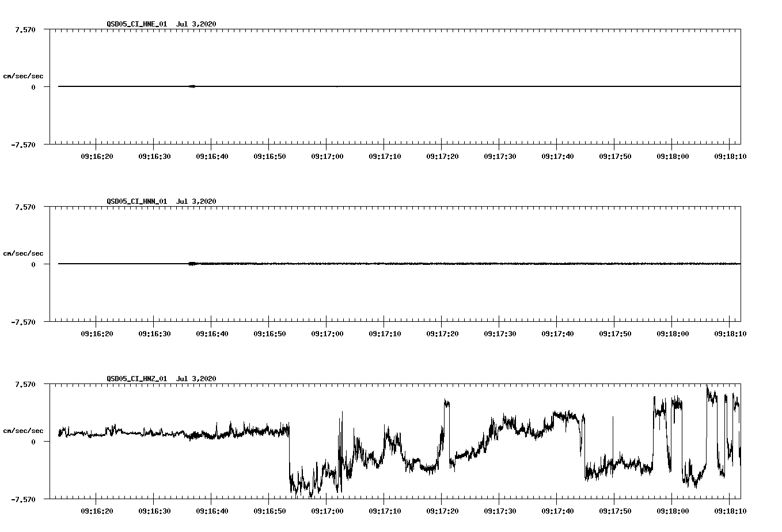
Task: Click 09:17:00 time label under HNZ plot
Action: (327, 511)
